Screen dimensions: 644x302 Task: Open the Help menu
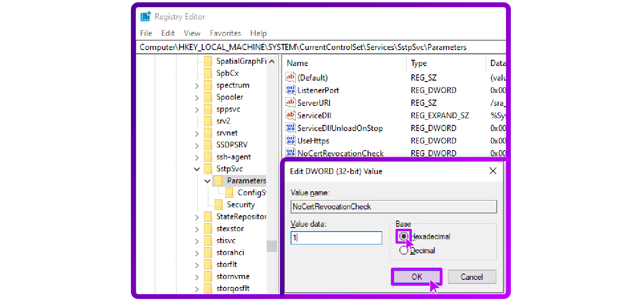pos(258,33)
